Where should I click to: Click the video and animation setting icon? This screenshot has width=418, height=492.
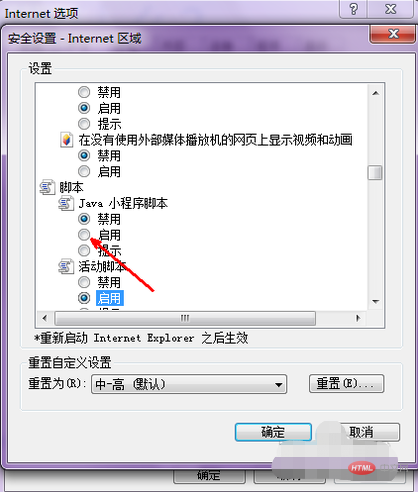point(66,140)
